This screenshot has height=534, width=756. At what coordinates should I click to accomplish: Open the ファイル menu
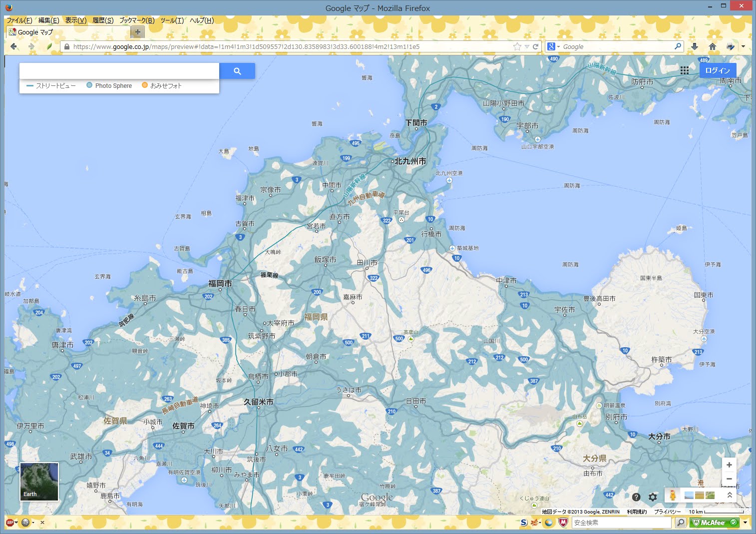[x=19, y=20]
